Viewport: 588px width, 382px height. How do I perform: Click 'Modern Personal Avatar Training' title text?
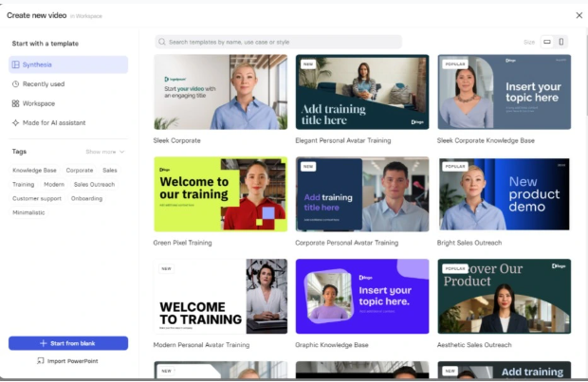point(201,345)
